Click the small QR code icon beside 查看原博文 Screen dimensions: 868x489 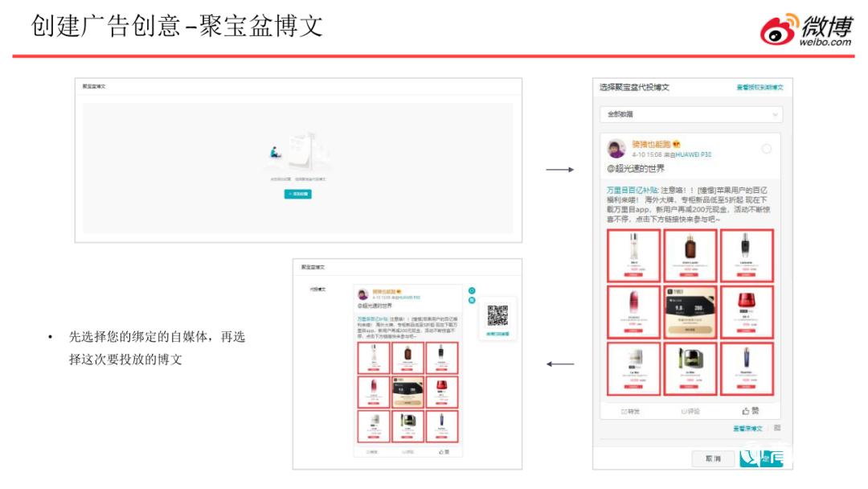point(777,429)
